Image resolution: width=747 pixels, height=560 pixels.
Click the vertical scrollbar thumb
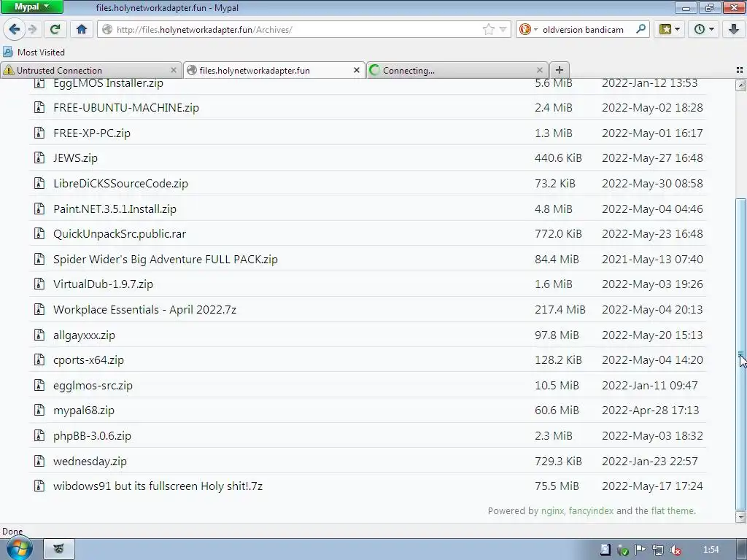pos(740,354)
